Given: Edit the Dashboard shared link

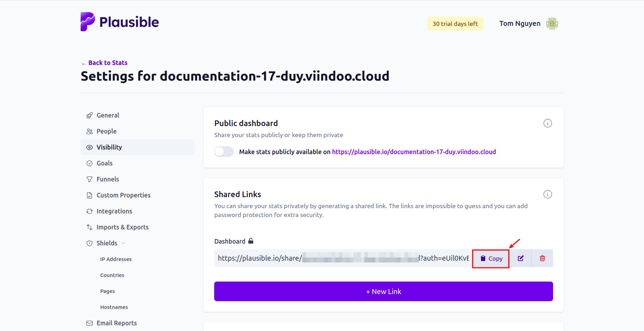Looking at the screenshot, I should point(520,258).
